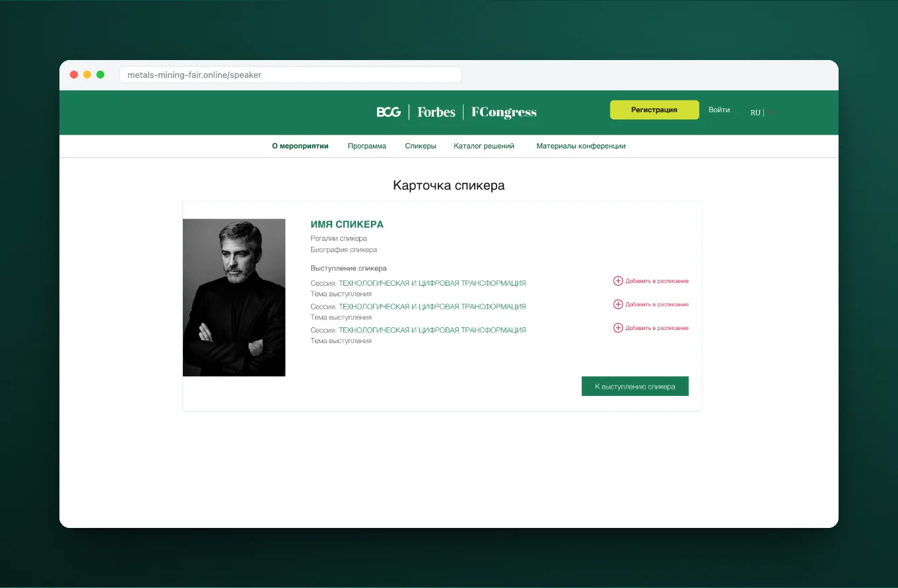Open the Материалы конференции menu item
The height and width of the screenshot is (588, 898).
point(581,146)
